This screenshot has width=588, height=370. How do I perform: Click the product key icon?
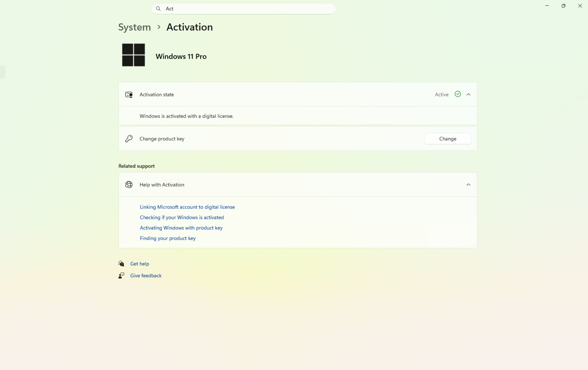129,139
